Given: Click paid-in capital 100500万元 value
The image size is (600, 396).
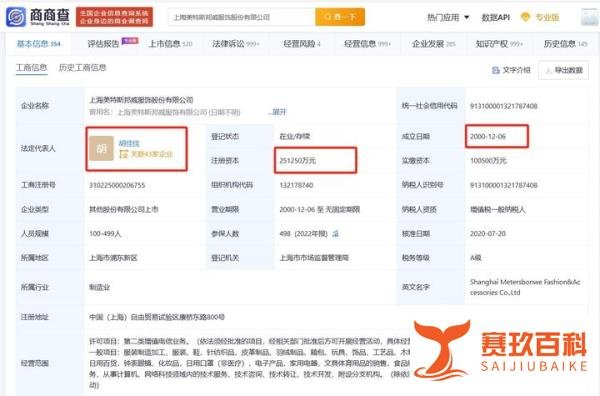Looking at the screenshot, I should (488, 161).
